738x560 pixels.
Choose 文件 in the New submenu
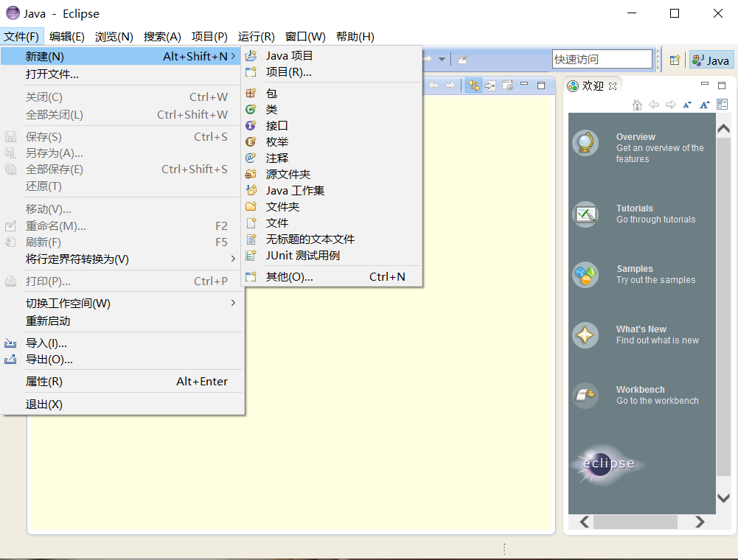[x=332, y=223]
